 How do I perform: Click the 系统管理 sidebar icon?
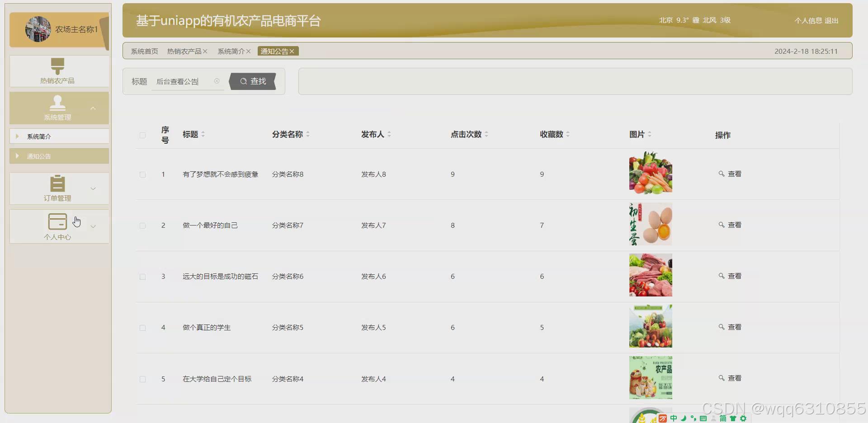coord(57,103)
